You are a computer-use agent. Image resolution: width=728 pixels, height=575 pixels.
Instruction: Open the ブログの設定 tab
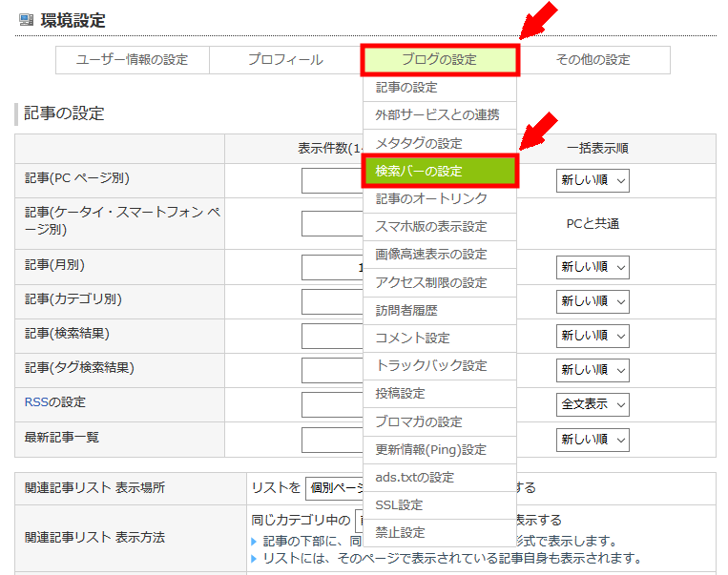pyautogui.click(x=440, y=60)
